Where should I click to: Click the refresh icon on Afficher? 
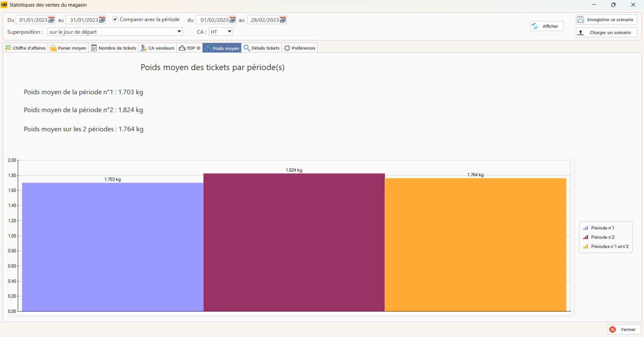pos(535,26)
